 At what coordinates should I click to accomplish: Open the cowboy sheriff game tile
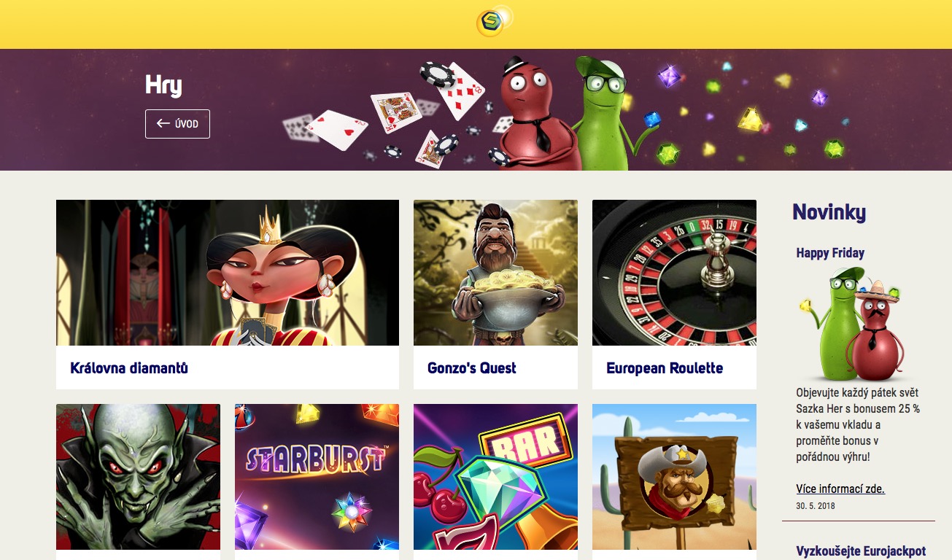[x=674, y=477]
